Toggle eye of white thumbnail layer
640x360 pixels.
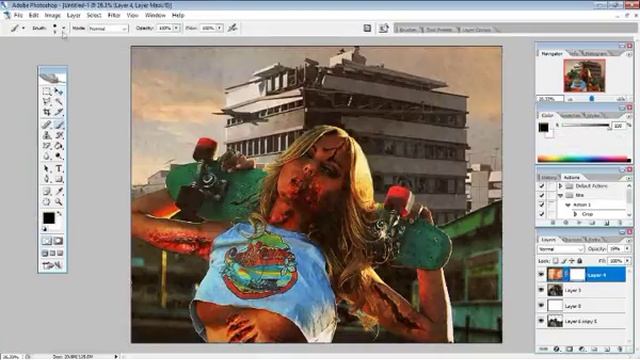541,306
